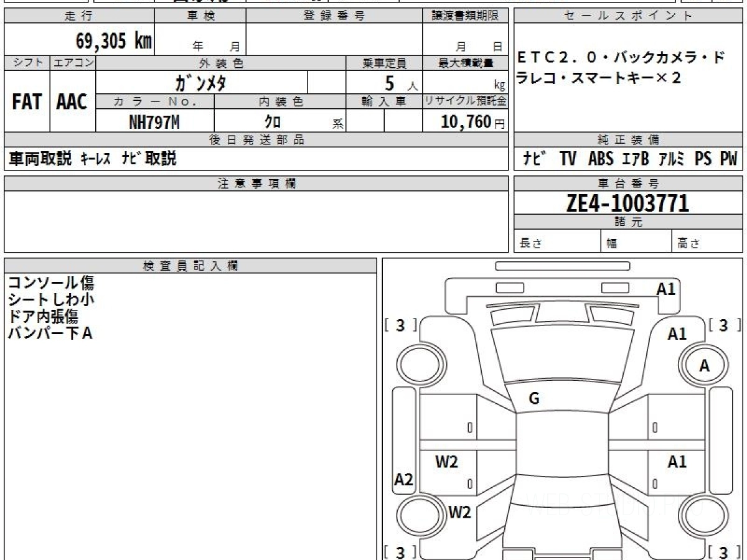This screenshot has height=560, width=747.
Task: Select the キーレス entry
Action: click(95, 159)
